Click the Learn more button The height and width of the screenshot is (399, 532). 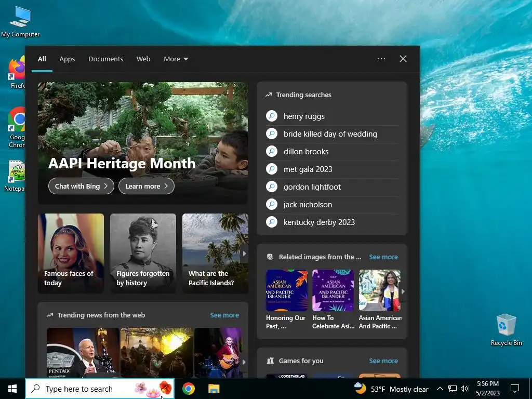(147, 187)
